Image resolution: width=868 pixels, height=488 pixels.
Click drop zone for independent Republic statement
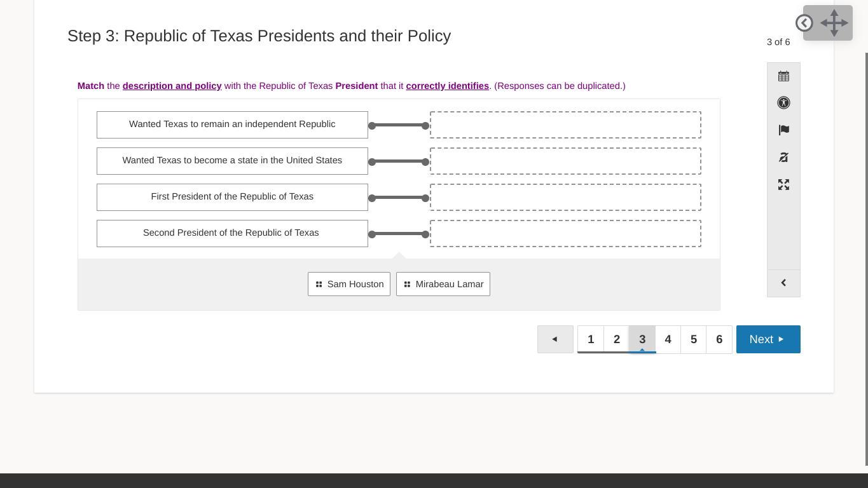pos(565,125)
